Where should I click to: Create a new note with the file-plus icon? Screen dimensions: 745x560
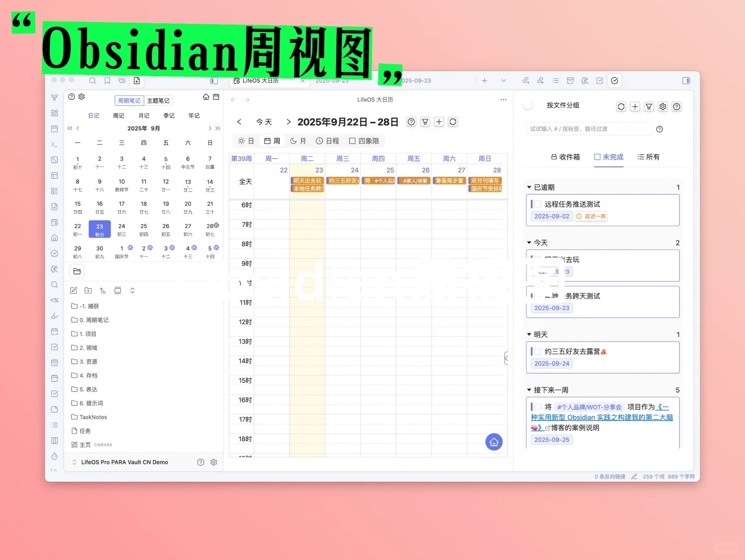[137, 80]
